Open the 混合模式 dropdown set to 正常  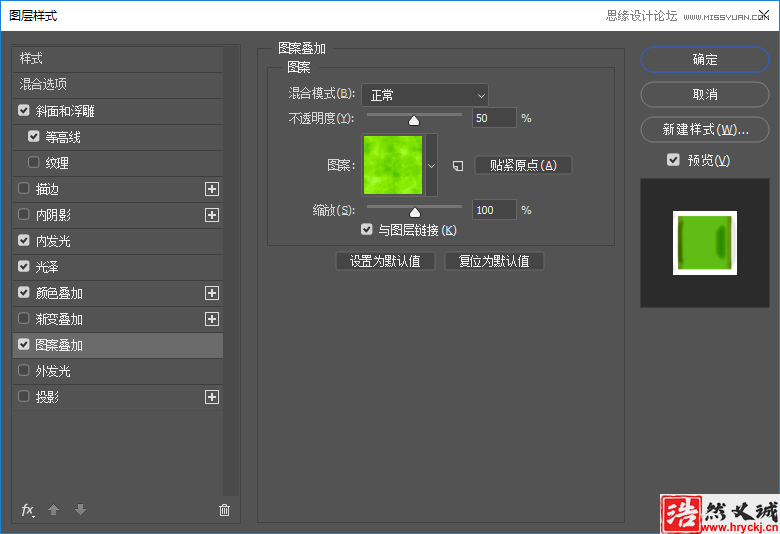pyautogui.click(x=425, y=95)
